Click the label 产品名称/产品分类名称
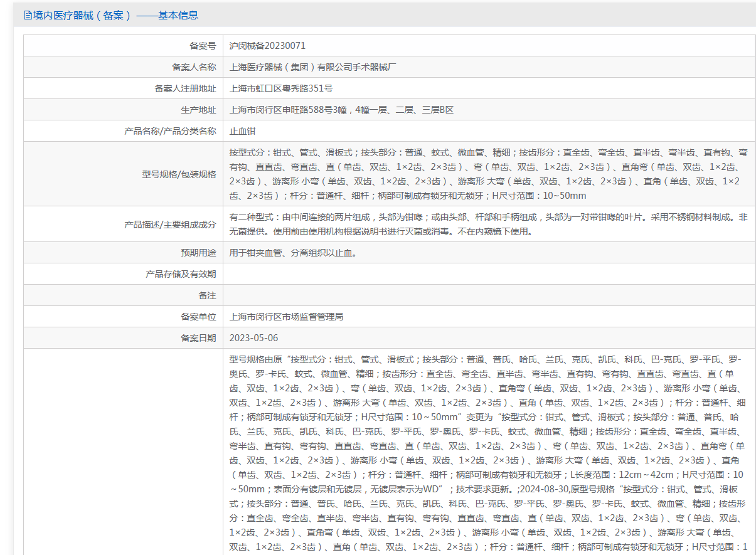Screen dimensions: 756x555 pos(171,131)
